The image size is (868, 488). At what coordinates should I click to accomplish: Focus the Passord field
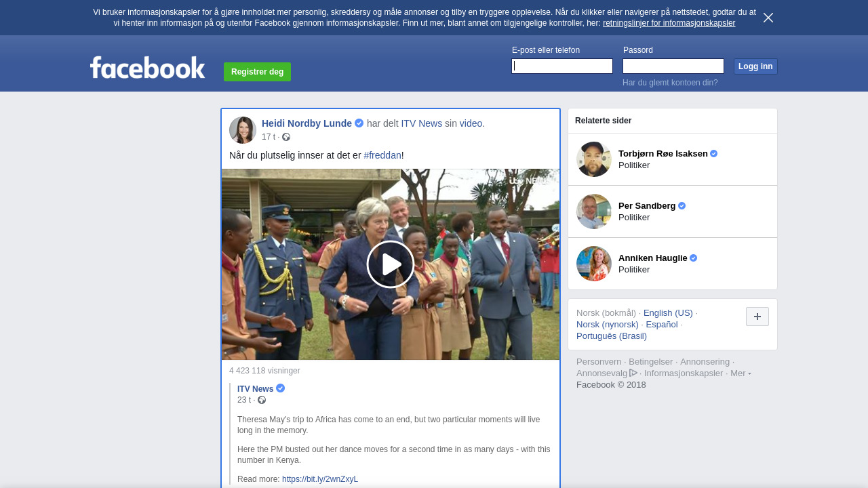tap(673, 66)
